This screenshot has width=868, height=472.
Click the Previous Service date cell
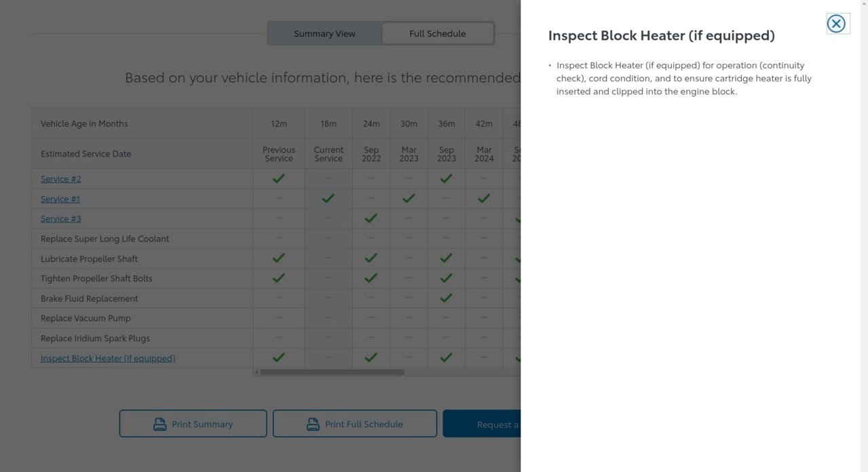click(279, 154)
